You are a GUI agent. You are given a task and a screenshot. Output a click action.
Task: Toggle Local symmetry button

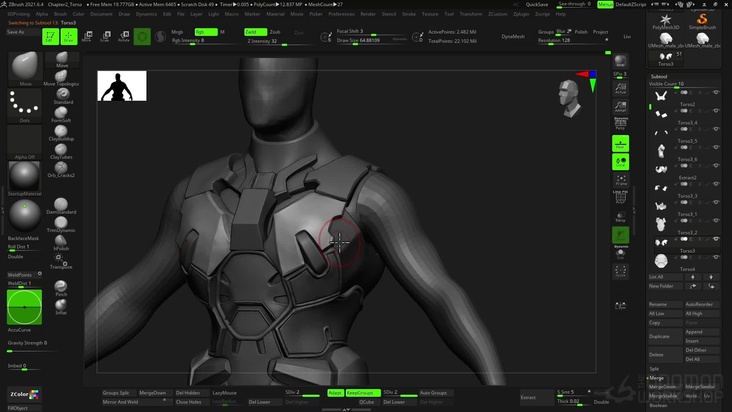pyautogui.click(x=620, y=162)
